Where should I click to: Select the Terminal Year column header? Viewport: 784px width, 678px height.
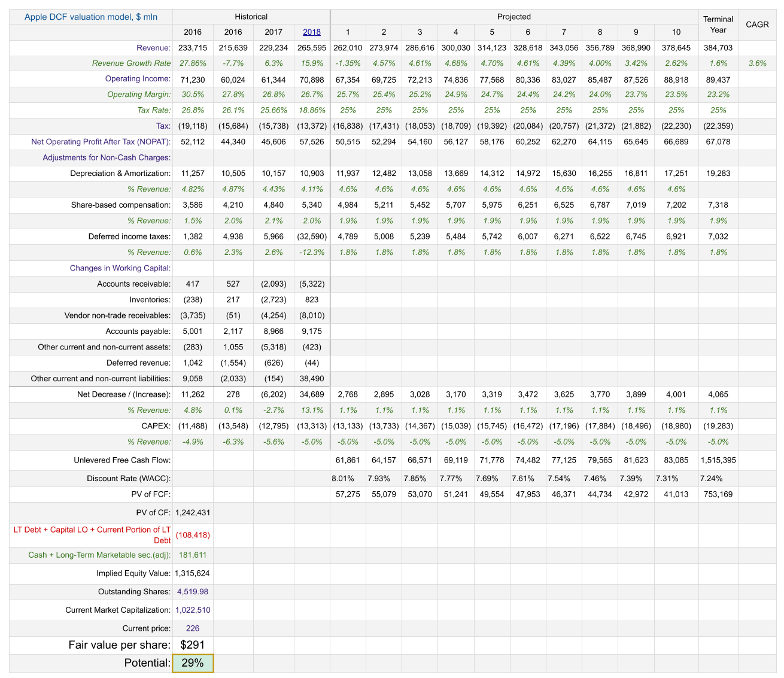[718, 25]
